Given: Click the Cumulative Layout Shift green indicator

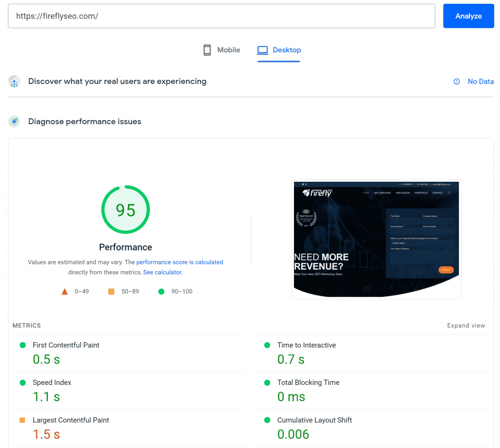Looking at the screenshot, I should tap(267, 420).
